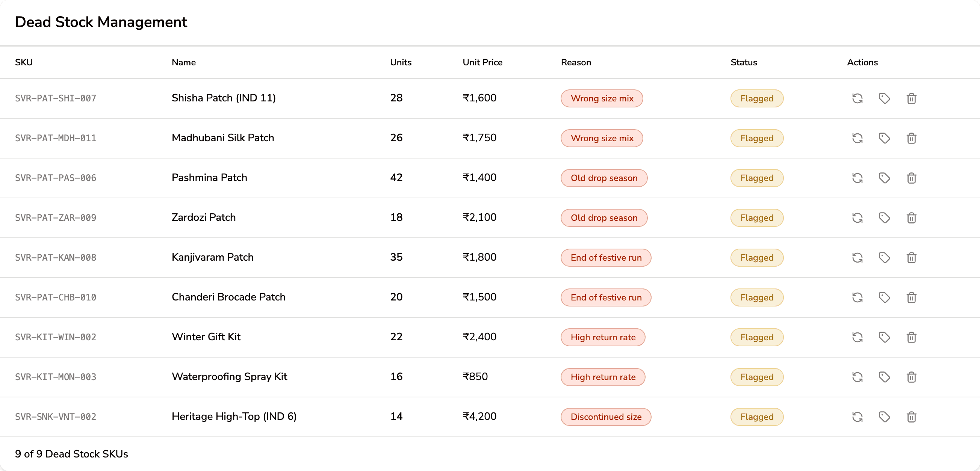Click refresh icon for Heritage High-Top
The width and height of the screenshot is (980, 471).
(857, 417)
